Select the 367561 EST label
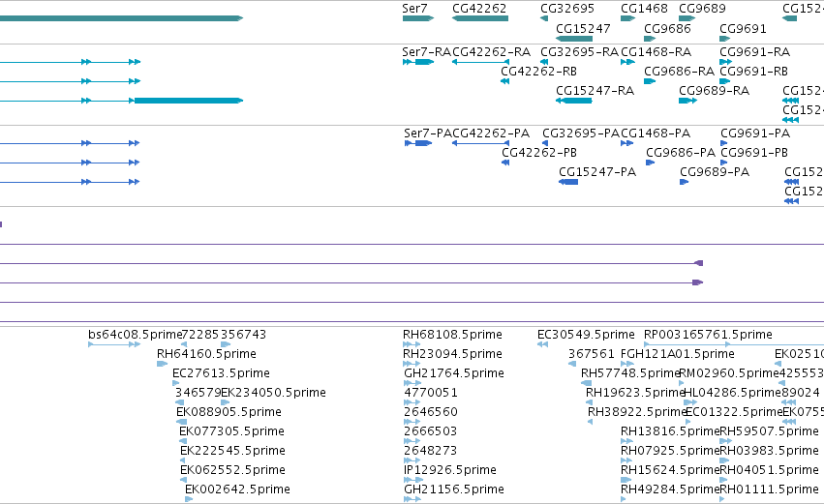The width and height of the screenshot is (824, 504). (592, 354)
